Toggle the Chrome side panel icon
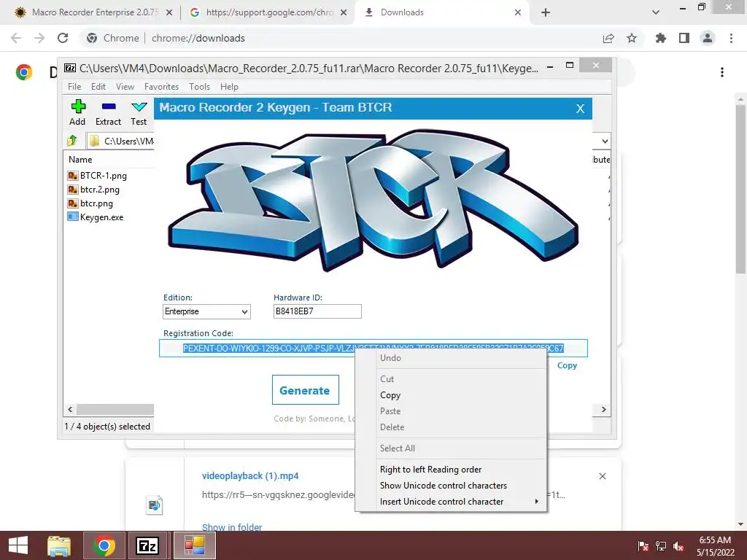This screenshot has width=747, height=560. tap(684, 38)
